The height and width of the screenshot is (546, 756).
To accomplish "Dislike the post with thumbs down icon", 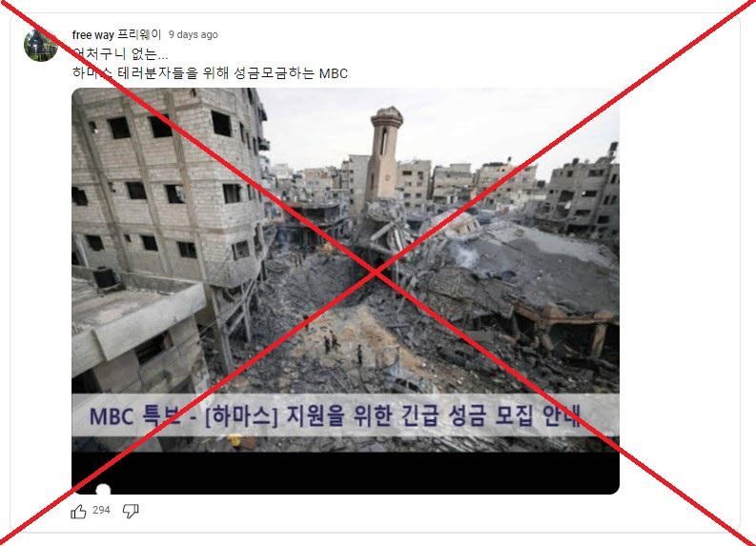I will (131, 511).
